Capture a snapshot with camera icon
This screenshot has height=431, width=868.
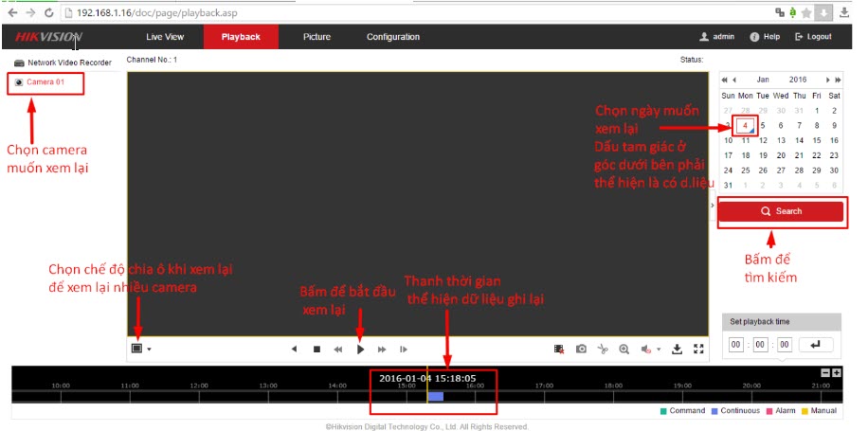tap(582, 350)
